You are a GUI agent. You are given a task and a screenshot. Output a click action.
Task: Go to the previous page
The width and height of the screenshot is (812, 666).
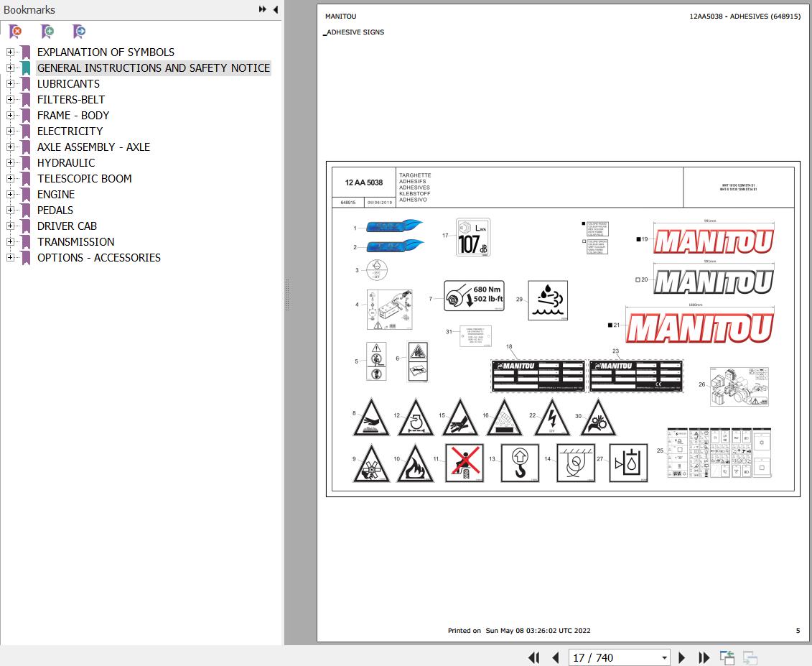click(556, 657)
